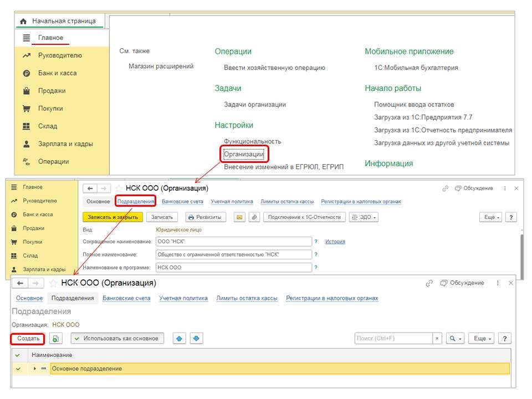Screen dimensions: 532x399
Task: Click the move down arrow button
Action: (x=196, y=339)
